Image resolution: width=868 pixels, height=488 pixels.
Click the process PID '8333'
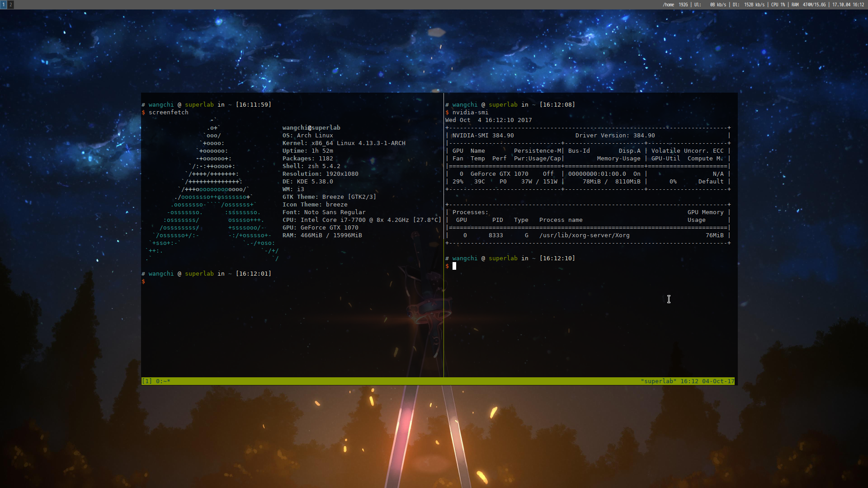click(x=495, y=235)
